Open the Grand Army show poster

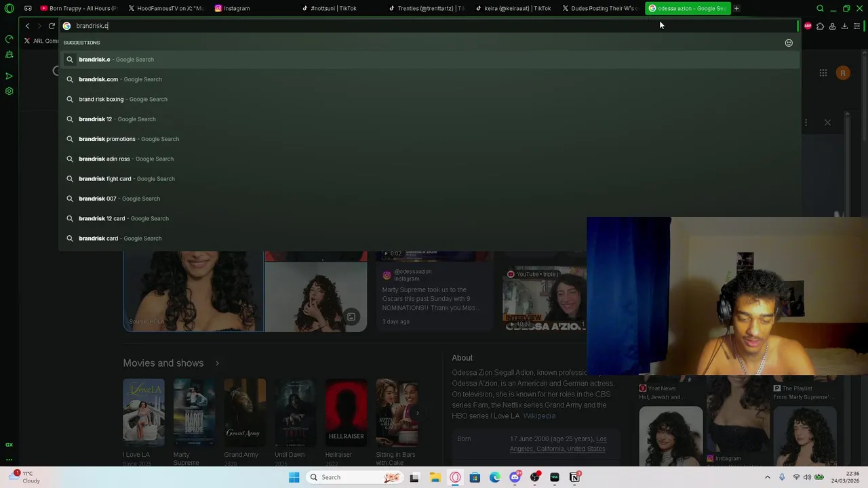(245, 412)
